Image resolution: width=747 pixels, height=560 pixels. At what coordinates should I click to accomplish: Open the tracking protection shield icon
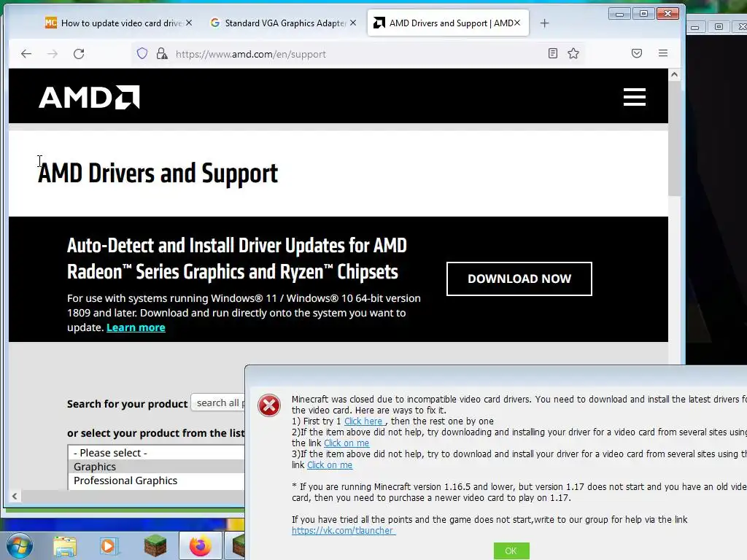142,53
